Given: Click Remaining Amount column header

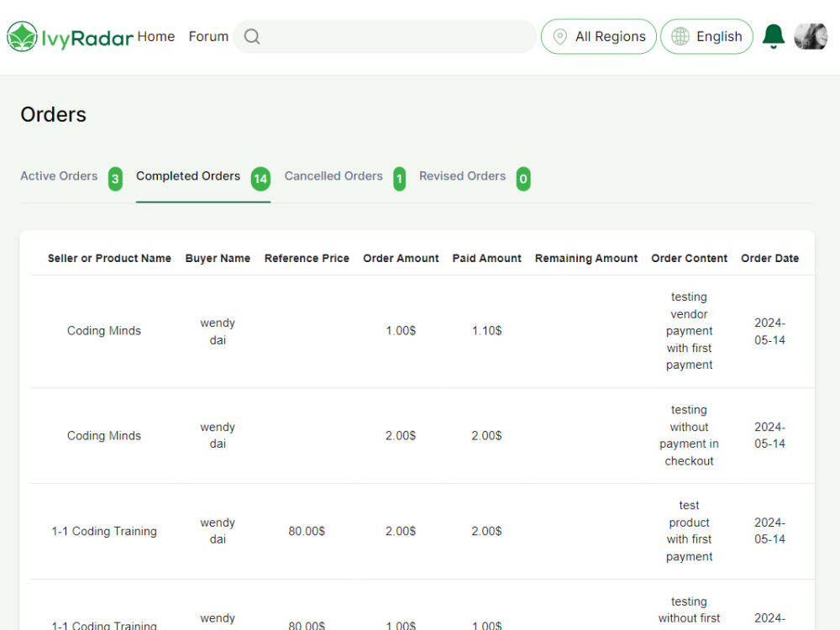Looking at the screenshot, I should click(586, 258).
